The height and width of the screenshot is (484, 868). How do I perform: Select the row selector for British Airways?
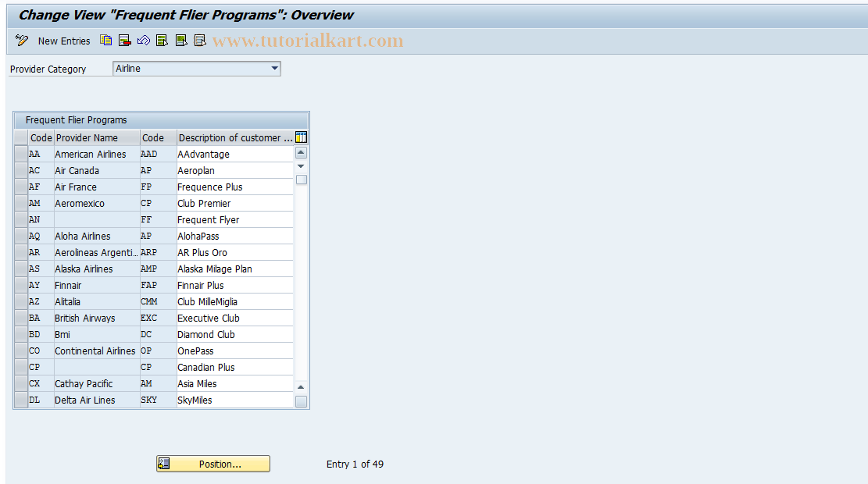[x=21, y=318]
